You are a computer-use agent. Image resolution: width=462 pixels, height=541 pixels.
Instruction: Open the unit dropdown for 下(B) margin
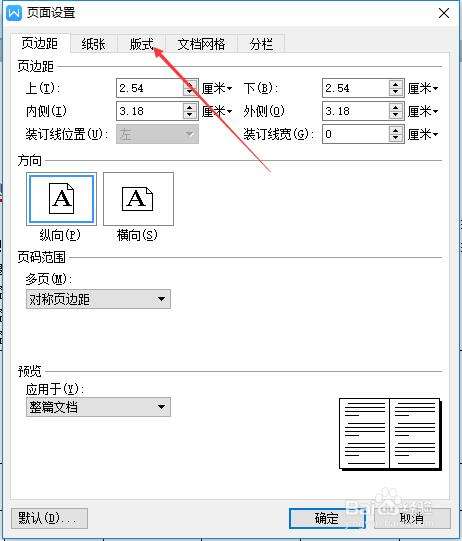pos(423,88)
